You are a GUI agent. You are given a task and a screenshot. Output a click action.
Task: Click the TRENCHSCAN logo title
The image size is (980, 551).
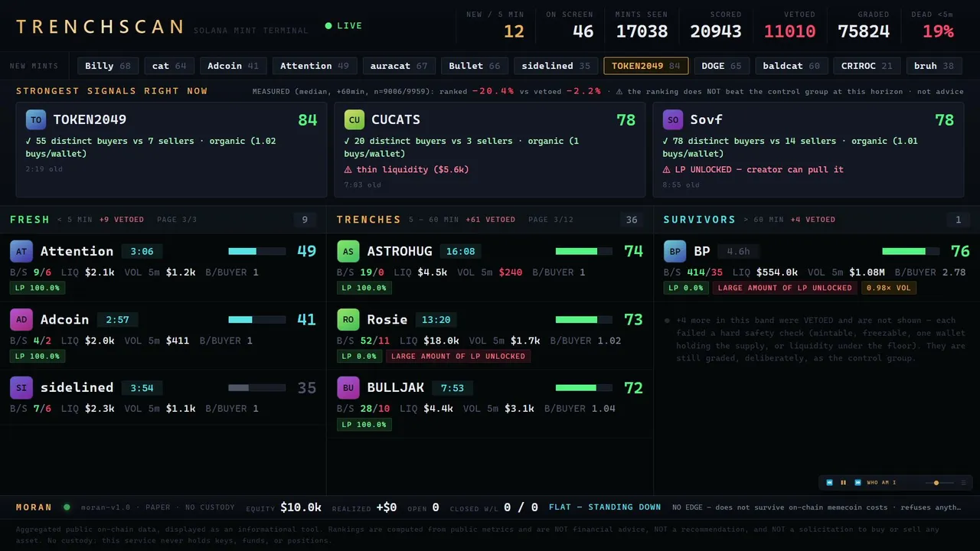coord(100,27)
